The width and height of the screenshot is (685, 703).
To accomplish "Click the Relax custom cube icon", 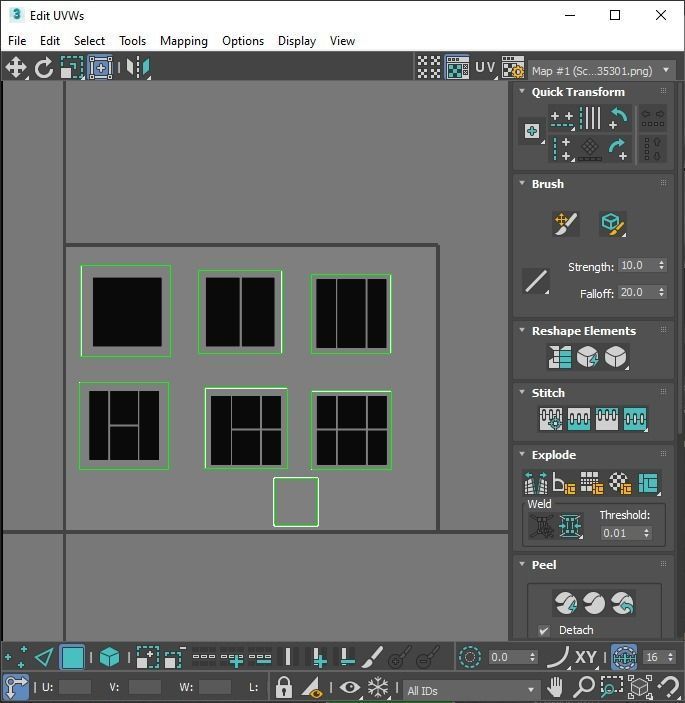I will pos(616,357).
